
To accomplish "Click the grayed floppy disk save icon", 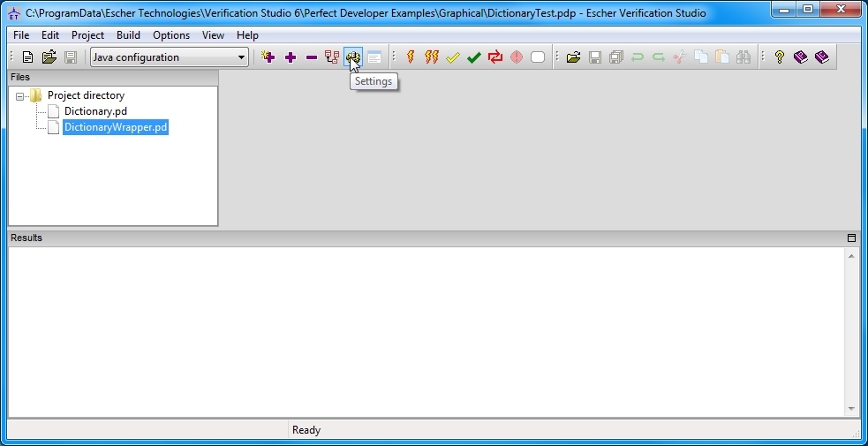I will (595, 57).
